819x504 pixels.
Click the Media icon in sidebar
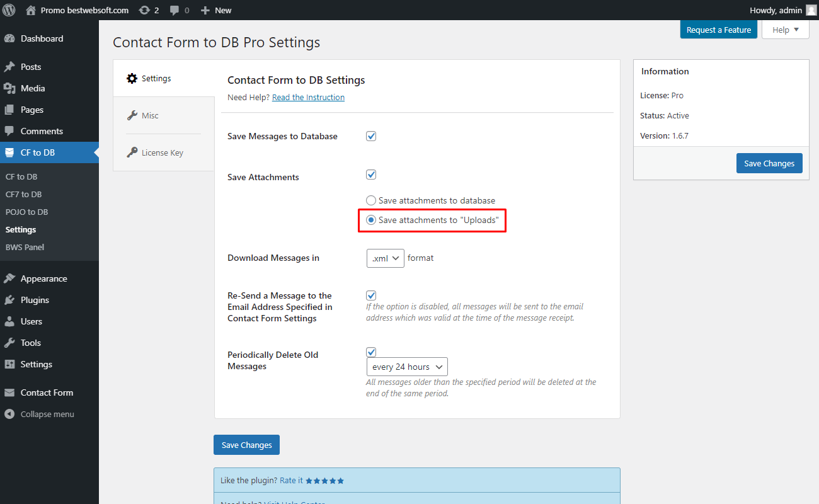[x=9, y=88]
